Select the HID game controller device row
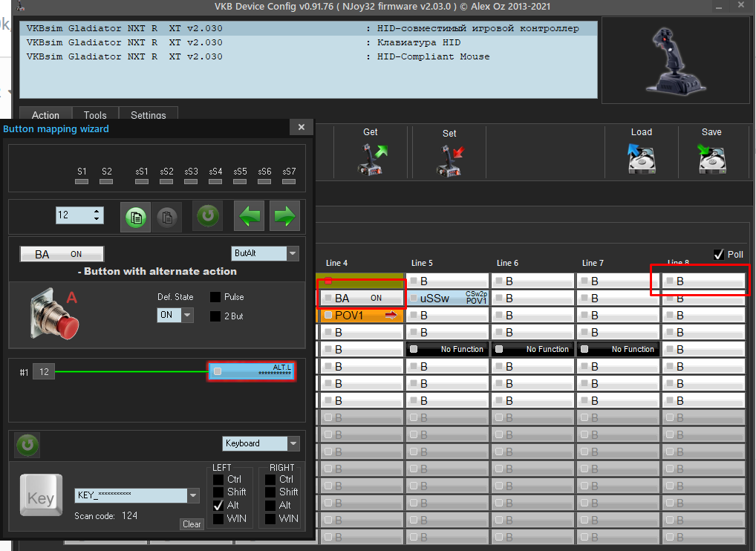The height and width of the screenshot is (551, 756). (x=308, y=28)
